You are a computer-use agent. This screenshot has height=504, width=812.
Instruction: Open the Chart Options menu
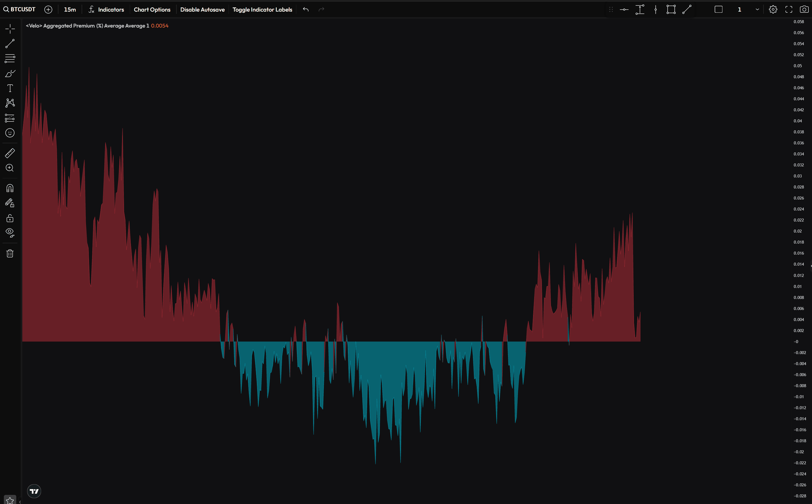click(152, 10)
